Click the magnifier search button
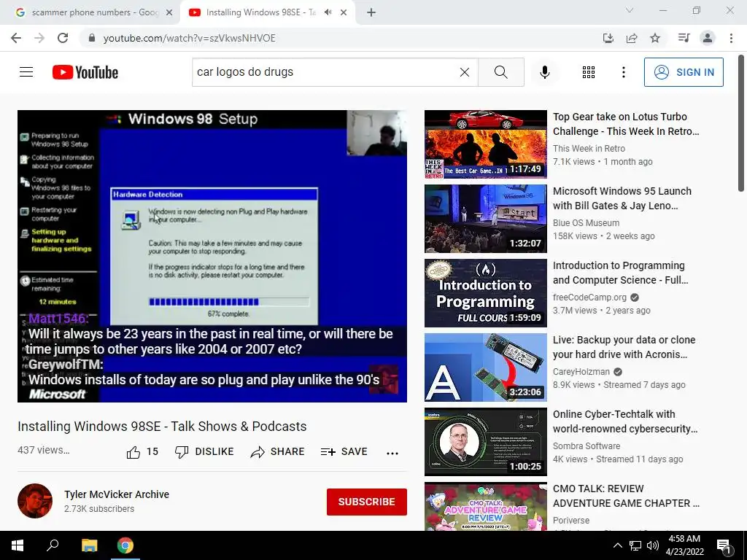This screenshot has width=747, height=560. tap(500, 72)
